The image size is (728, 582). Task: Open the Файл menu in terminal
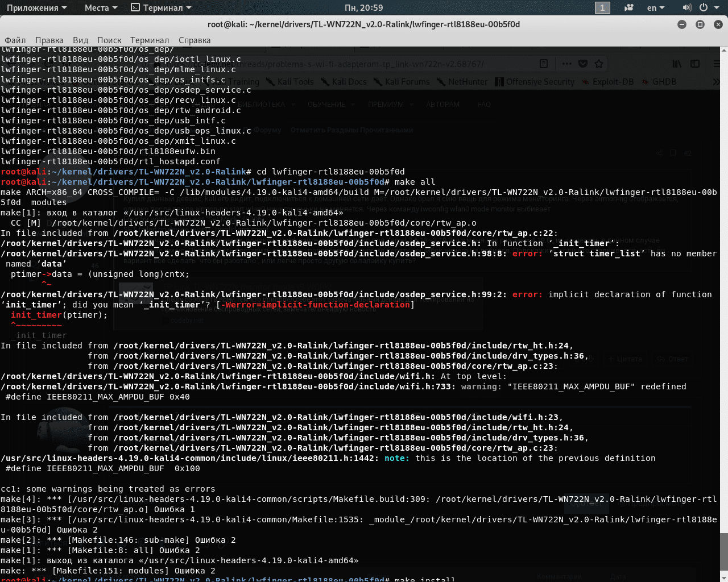(15, 40)
